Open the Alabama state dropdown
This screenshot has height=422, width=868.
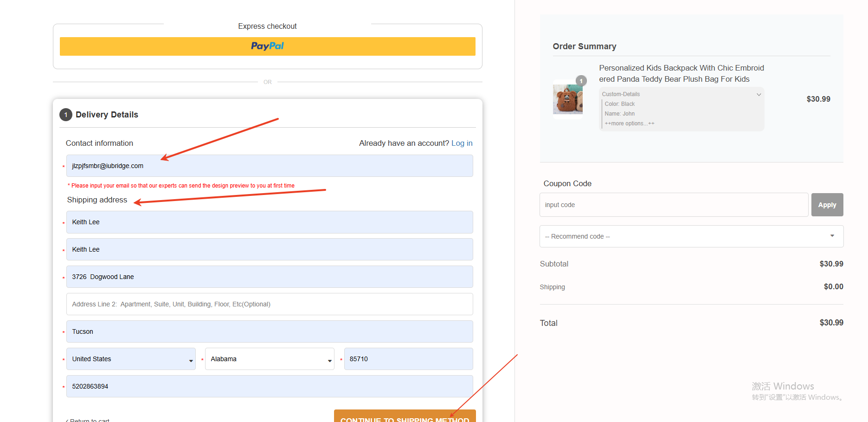269,359
